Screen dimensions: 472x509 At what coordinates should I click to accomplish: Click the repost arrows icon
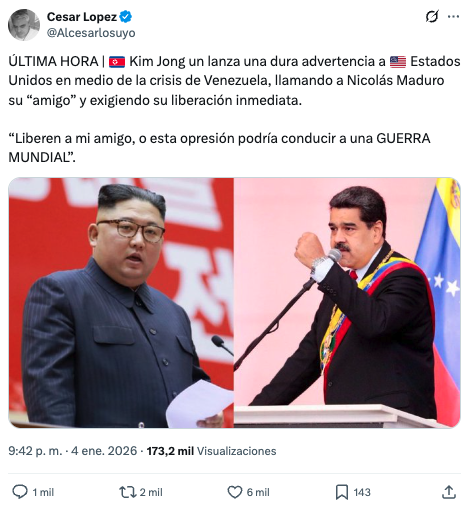(128, 492)
